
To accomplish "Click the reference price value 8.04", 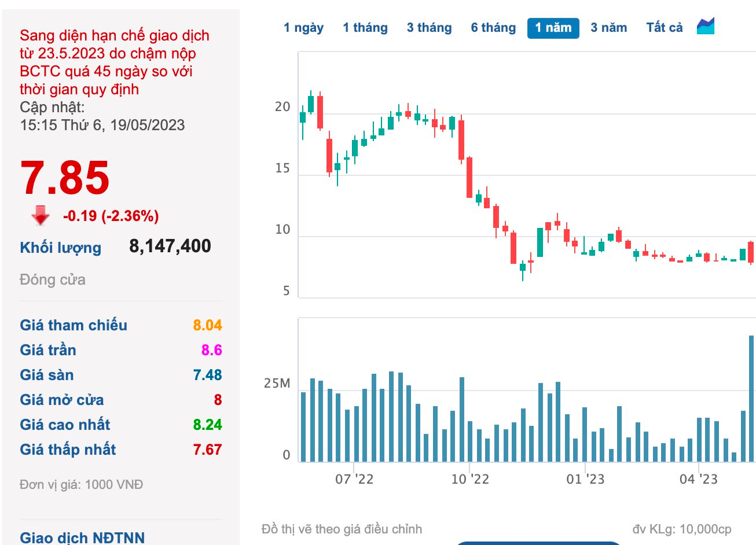I will pos(207,325).
